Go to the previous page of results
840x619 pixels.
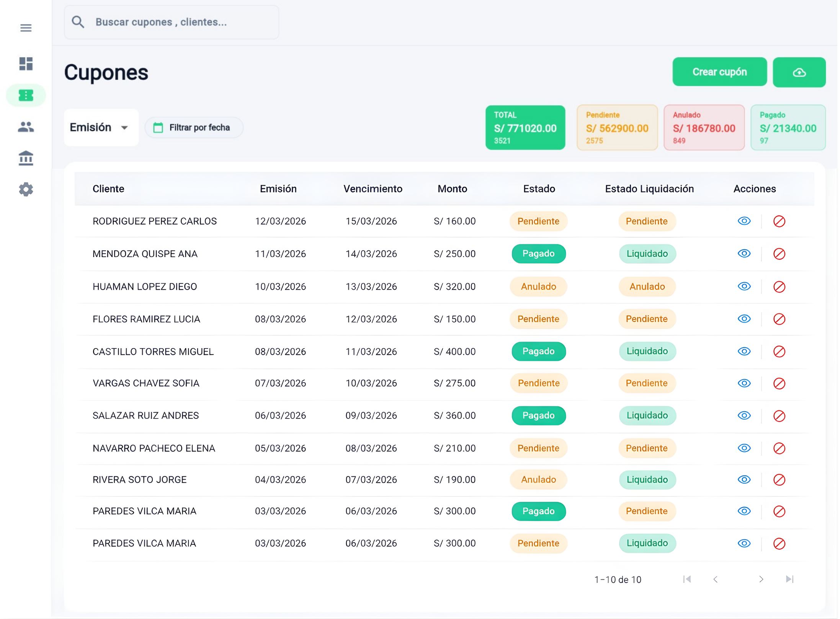click(715, 580)
